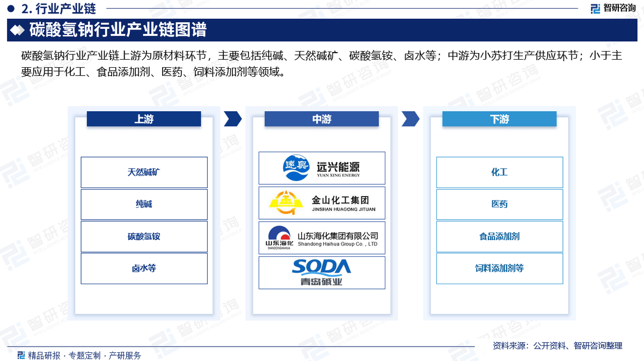Select the 上游 header tab
Screen dimensions: 644x361
(x=144, y=119)
